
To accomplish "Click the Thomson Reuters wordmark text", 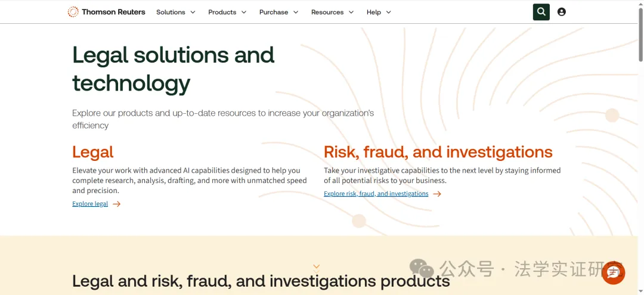I will pyautogui.click(x=113, y=12).
